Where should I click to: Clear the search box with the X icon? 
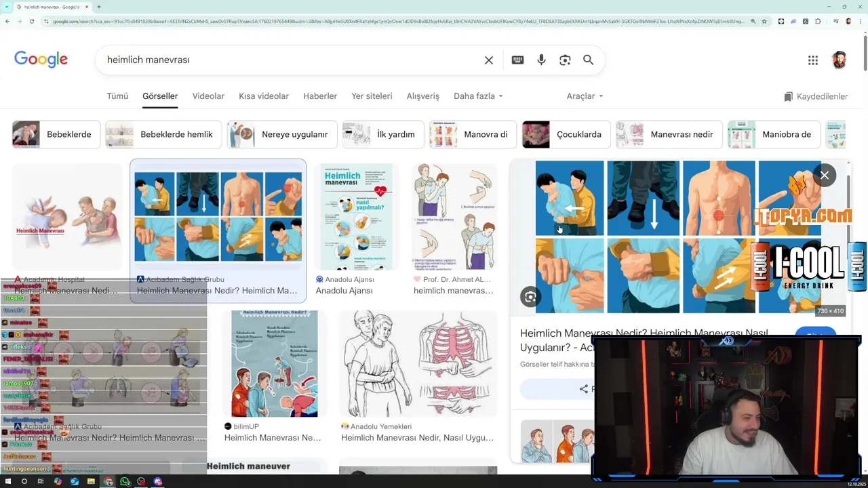click(488, 60)
